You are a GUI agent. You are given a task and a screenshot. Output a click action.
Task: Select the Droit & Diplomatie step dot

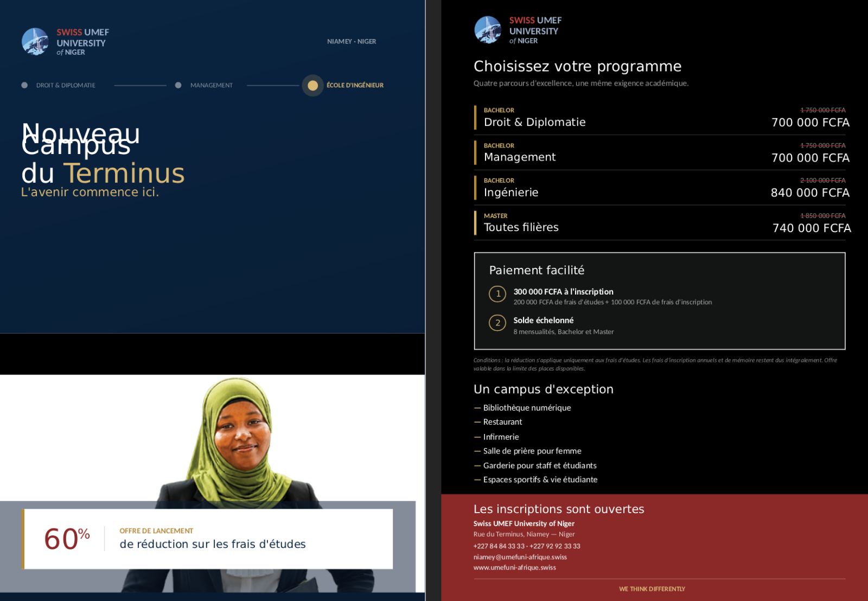click(24, 85)
